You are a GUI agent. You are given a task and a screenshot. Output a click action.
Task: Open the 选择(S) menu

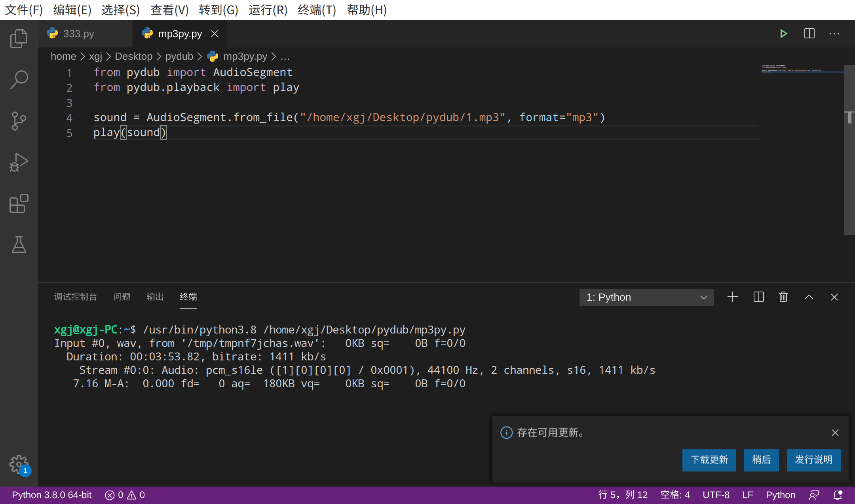(x=121, y=9)
